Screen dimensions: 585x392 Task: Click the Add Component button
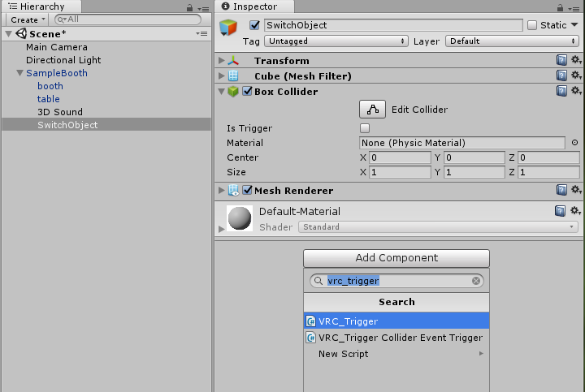tap(396, 258)
